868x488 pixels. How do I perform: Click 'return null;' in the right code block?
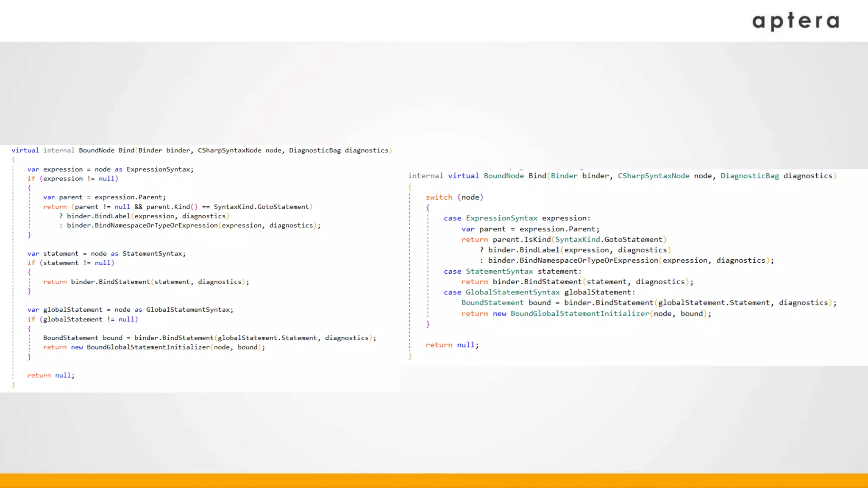[452, 345]
